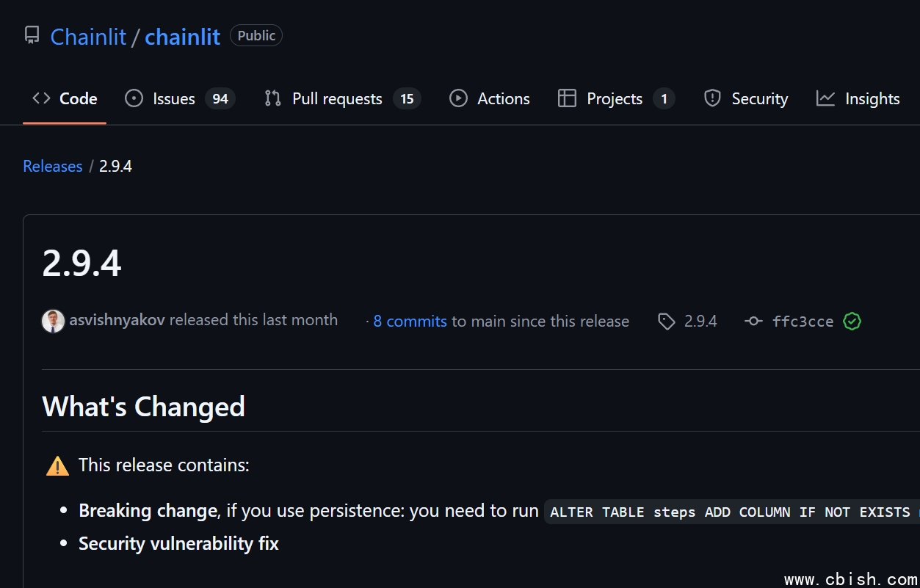Visit the asvishnyakov profile link
The height and width of the screenshot is (588, 920).
pos(117,320)
